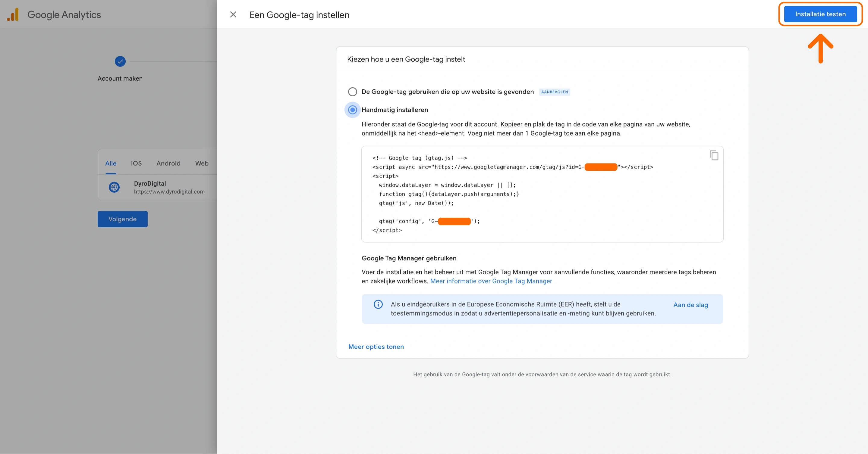Switch to the Web tab

coord(202,163)
